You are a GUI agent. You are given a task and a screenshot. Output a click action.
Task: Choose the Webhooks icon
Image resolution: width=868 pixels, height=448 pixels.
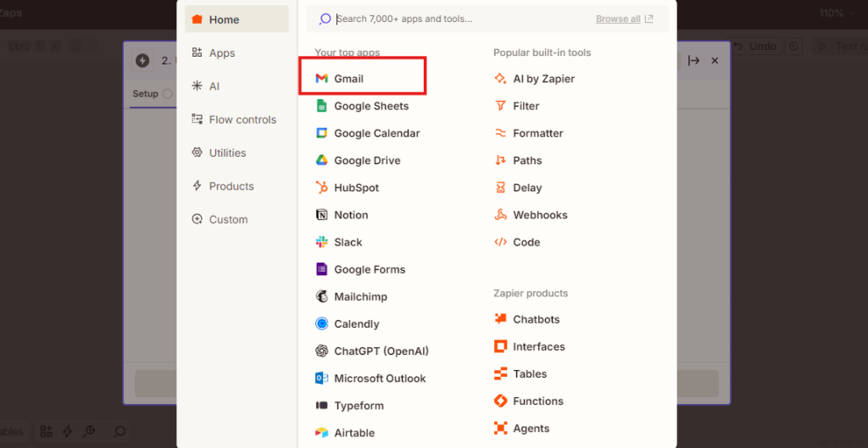[x=500, y=214]
